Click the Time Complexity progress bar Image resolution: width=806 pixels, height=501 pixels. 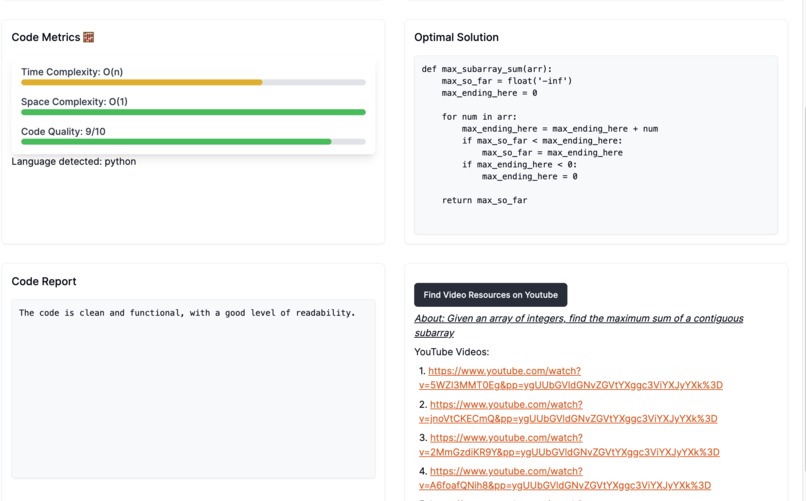click(193, 82)
